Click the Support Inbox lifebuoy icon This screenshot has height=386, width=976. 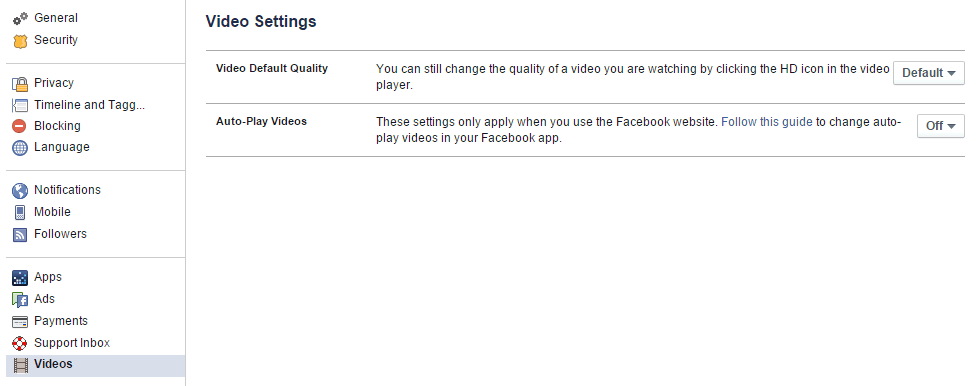pyautogui.click(x=20, y=343)
